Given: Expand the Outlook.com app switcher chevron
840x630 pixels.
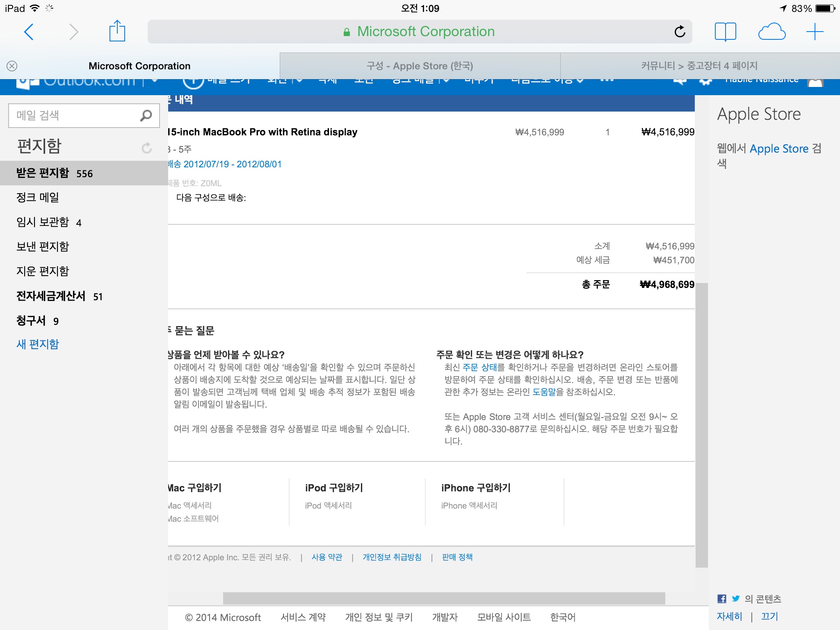Looking at the screenshot, I should point(155,81).
